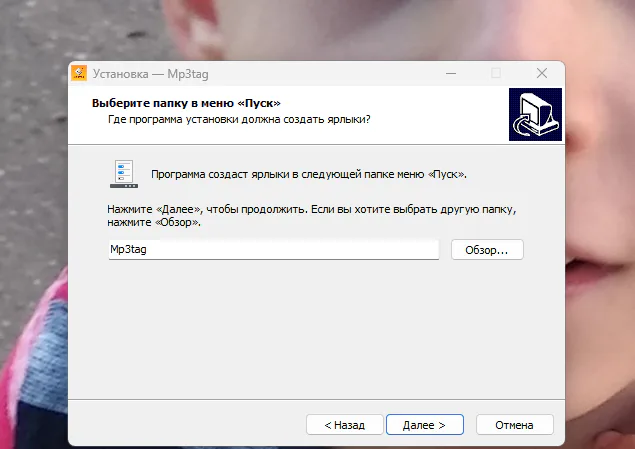Click the heading Выберите папку в меню «Пуск»
The width and height of the screenshot is (635, 449).
pyautogui.click(x=186, y=103)
